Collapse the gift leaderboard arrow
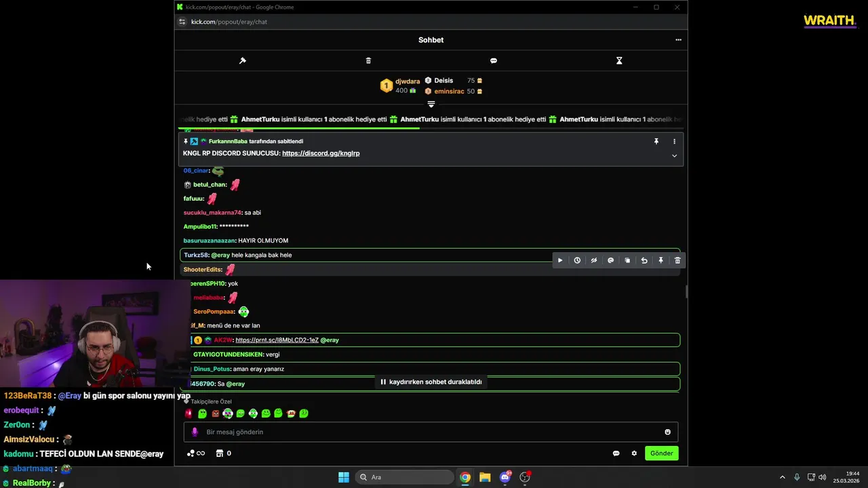Viewport: 868px width, 488px height. (x=431, y=104)
